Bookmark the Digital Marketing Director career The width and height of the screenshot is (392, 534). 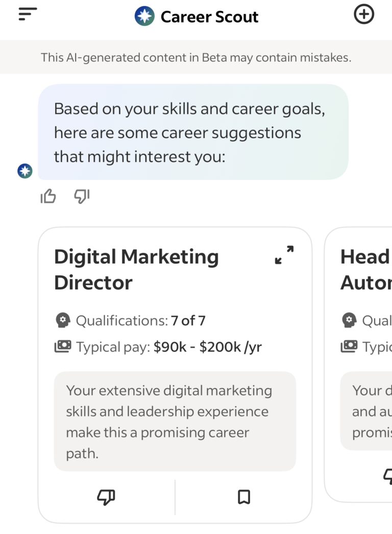pos(244,497)
